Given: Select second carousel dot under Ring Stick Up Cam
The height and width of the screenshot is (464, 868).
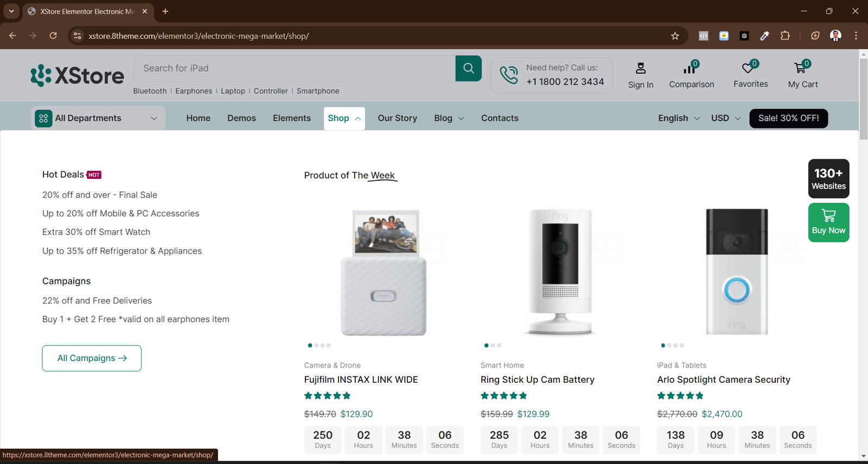Looking at the screenshot, I should (x=493, y=345).
